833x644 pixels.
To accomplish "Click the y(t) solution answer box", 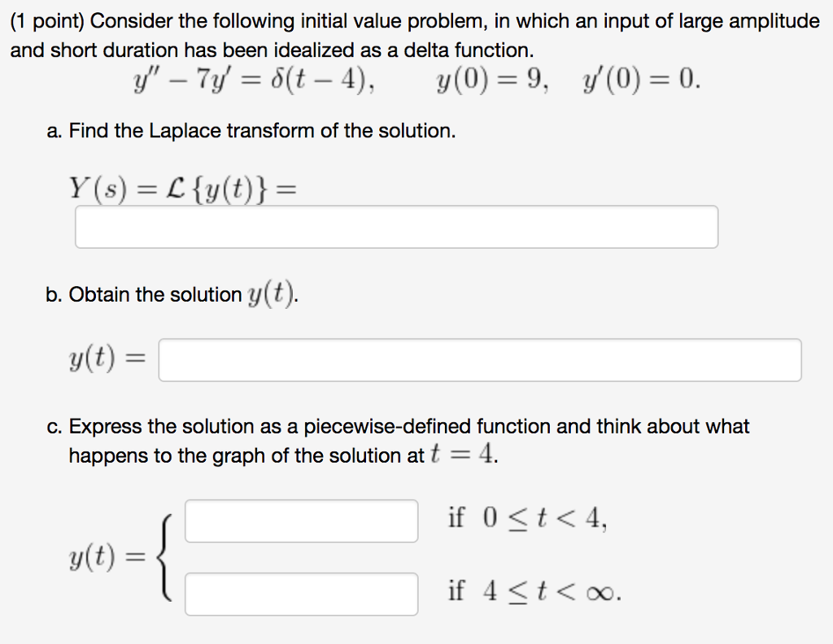I will [x=480, y=358].
